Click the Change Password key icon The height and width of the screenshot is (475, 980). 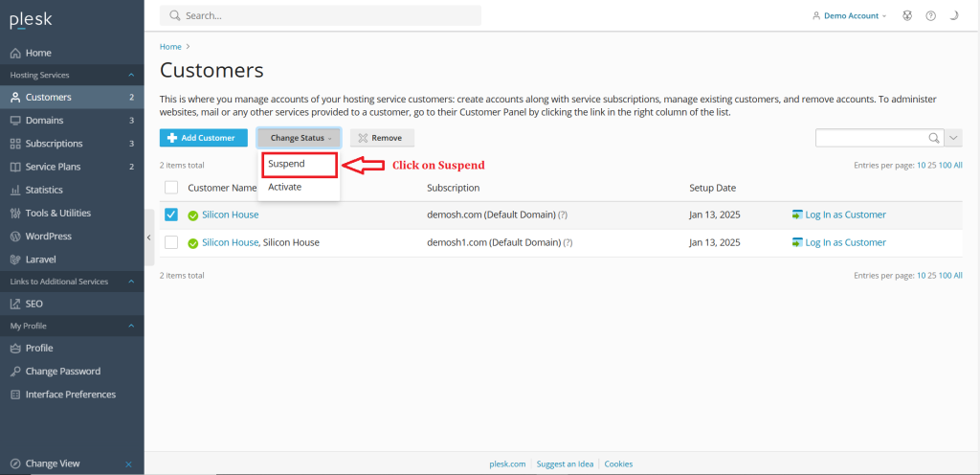(15, 372)
